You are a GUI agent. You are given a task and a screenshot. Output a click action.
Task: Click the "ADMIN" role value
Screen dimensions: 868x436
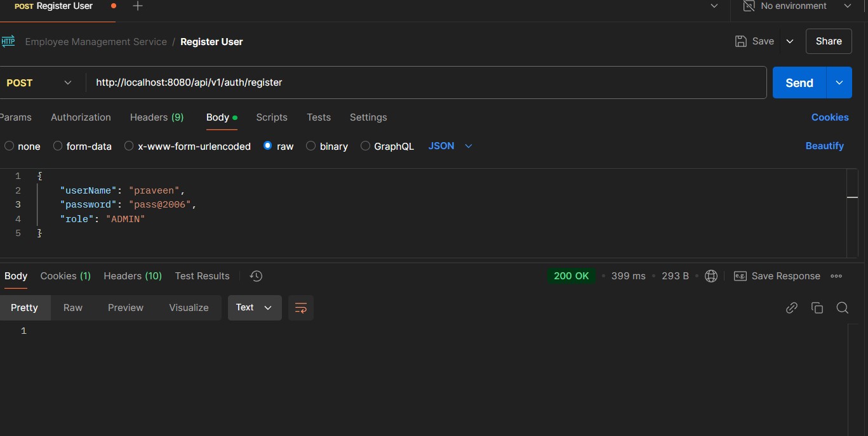click(x=126, y=219)
